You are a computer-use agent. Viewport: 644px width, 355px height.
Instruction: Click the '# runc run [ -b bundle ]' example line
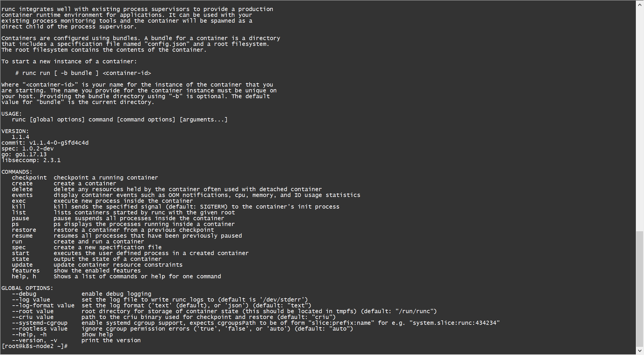[x=57, y=73]
